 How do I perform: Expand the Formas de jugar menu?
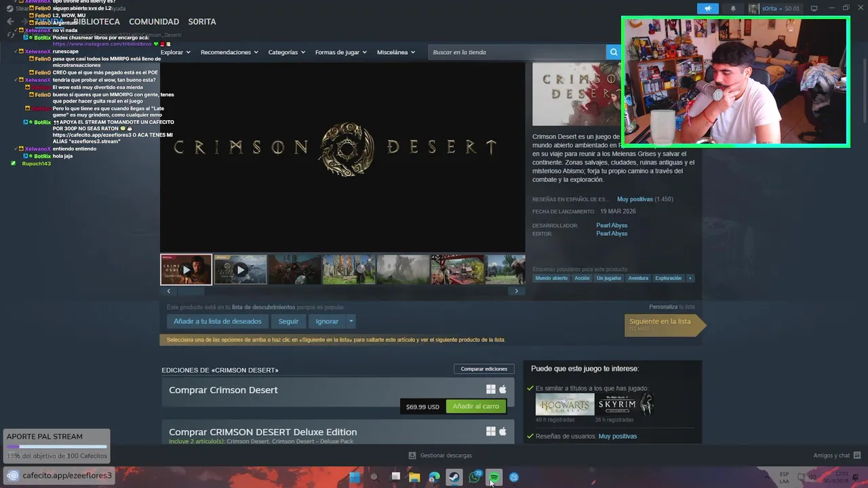[x=340, y=52]
